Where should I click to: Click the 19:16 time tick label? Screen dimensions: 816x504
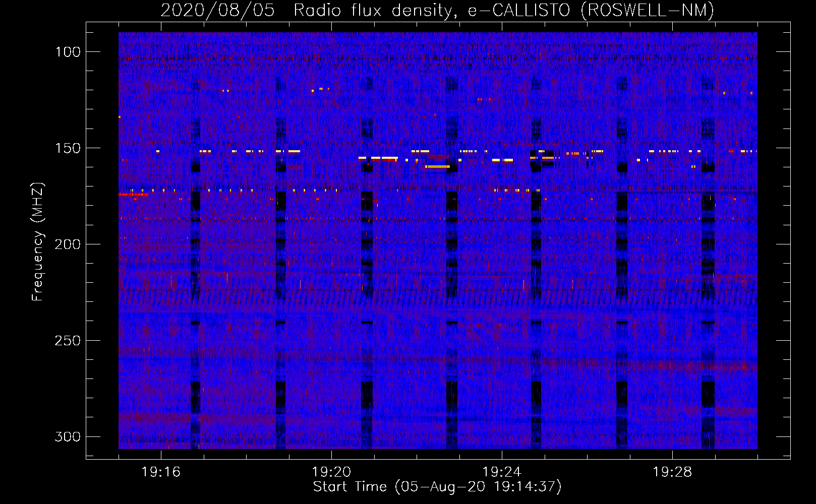161,472
